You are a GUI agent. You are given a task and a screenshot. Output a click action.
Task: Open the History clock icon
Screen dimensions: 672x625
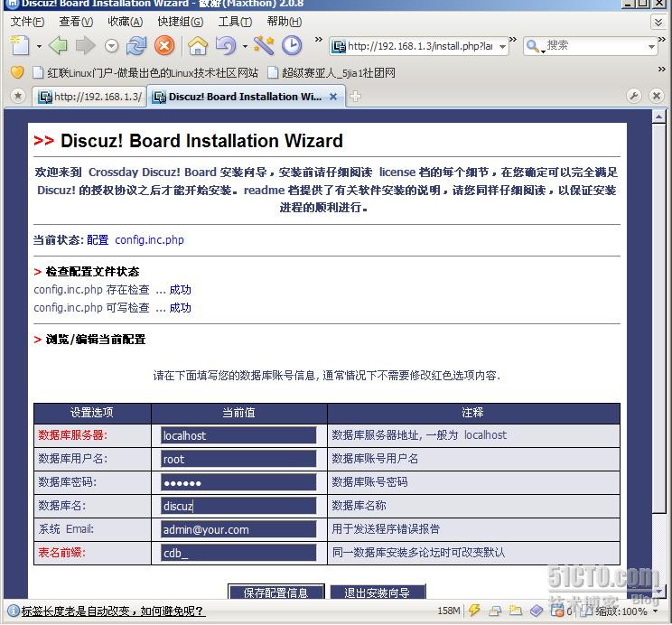point(292,45)
